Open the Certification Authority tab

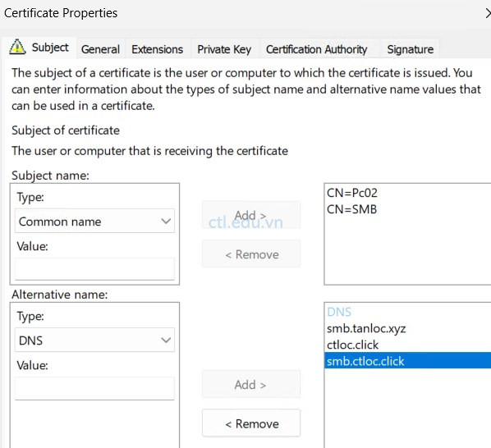click(317, 49)
